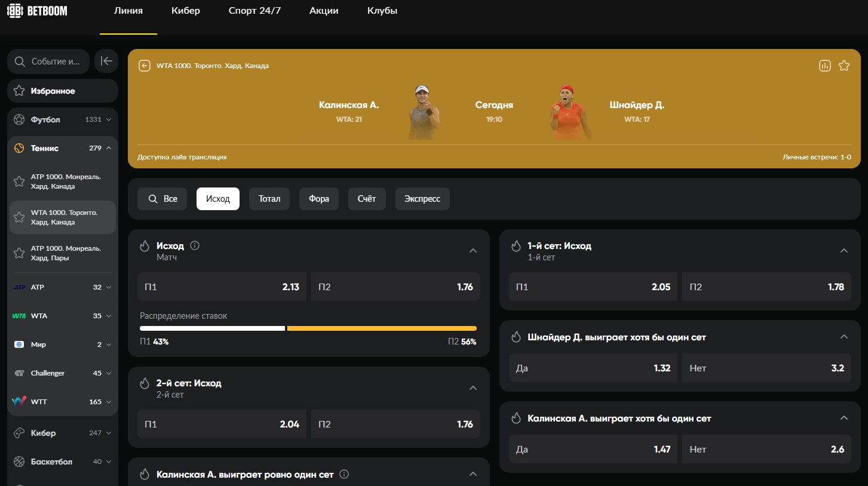Show all markets with the Все filter

162,199
